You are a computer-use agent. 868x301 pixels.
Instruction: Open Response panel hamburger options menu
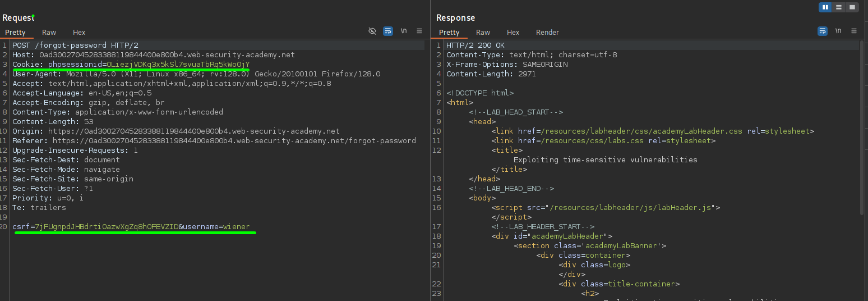[x=854, y=31]
